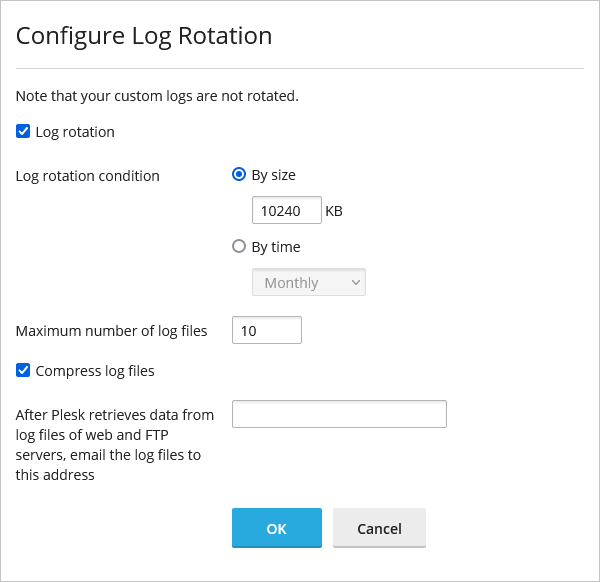Select the By time radio button
Image resolution: width=600 pixels, height=582 pixels.
(x=239, y=247)
